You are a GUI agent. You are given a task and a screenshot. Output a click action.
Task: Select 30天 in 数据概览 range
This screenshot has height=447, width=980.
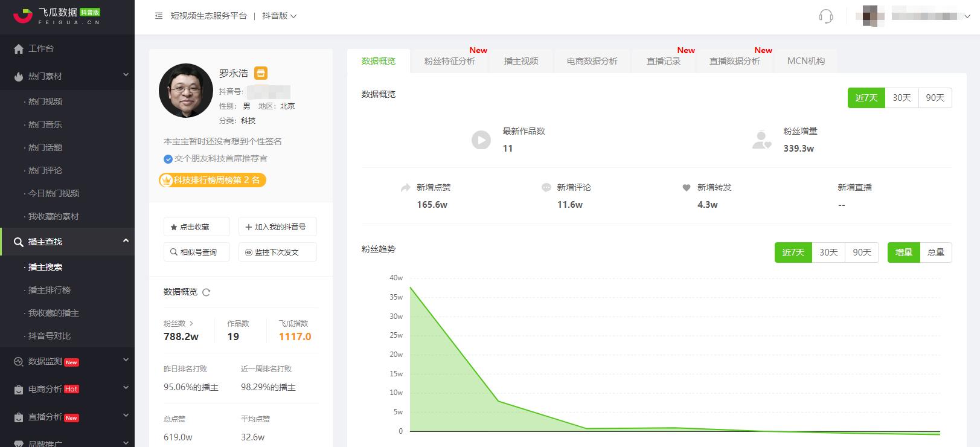(902, 98)
